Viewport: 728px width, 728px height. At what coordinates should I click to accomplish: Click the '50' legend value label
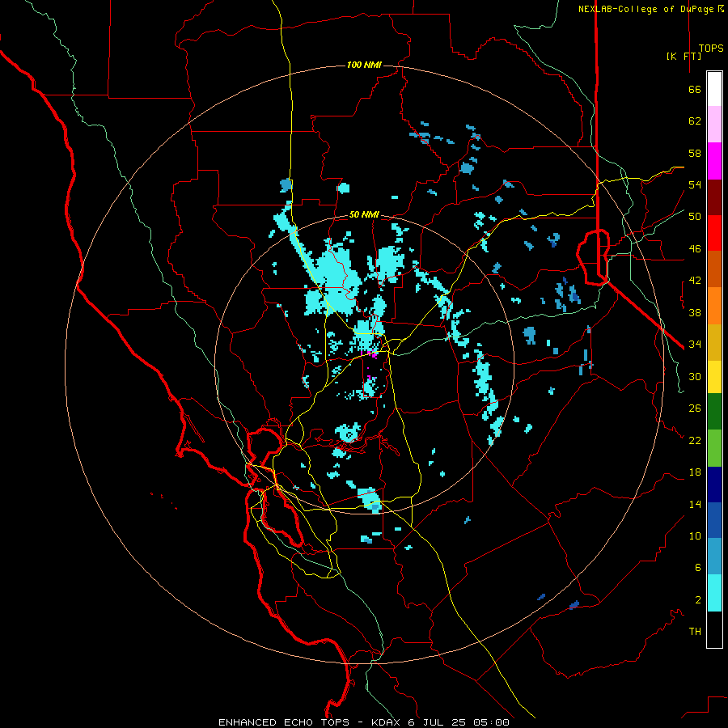tap(695, 217)
